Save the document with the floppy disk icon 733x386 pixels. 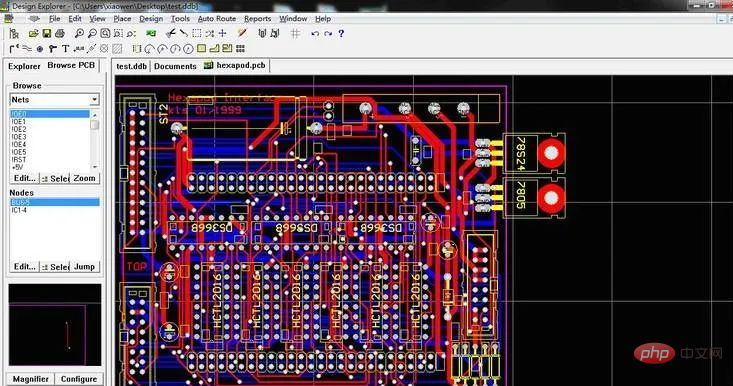click(x=46, y=33)
